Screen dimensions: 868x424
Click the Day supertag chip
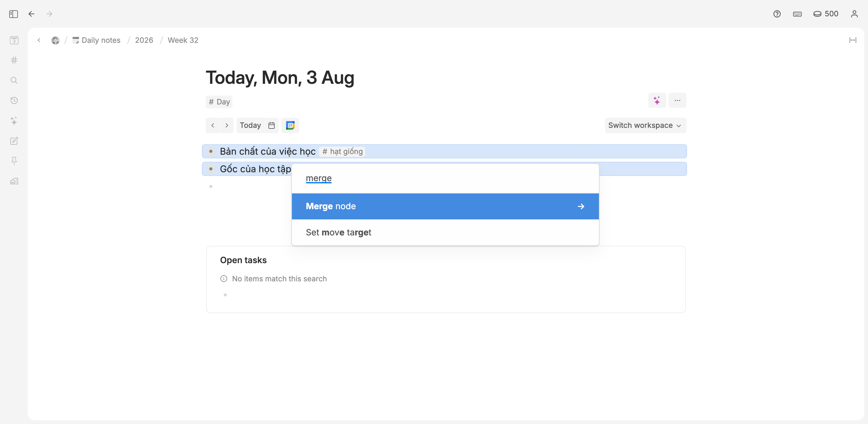coord(219,102)
